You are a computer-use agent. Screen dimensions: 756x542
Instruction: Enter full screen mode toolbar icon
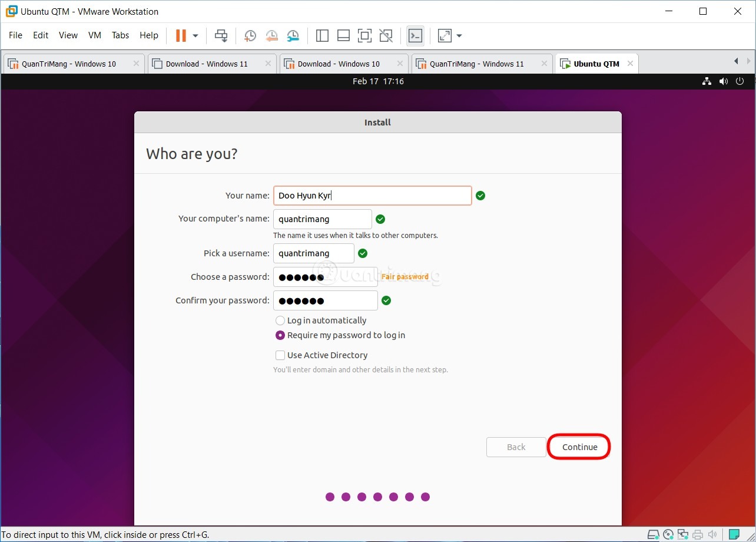pyautogui.click(x=364, y=36)
